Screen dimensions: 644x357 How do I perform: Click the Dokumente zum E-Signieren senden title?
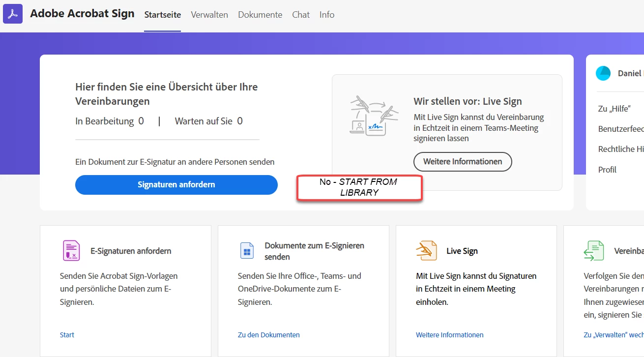click(x=315, y=251)
